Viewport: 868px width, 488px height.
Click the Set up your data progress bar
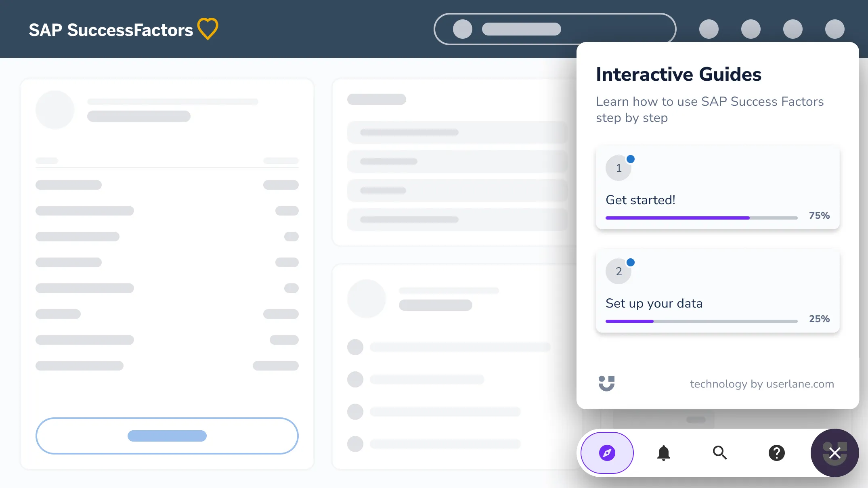pyautogui.click(x=701, y=321)
